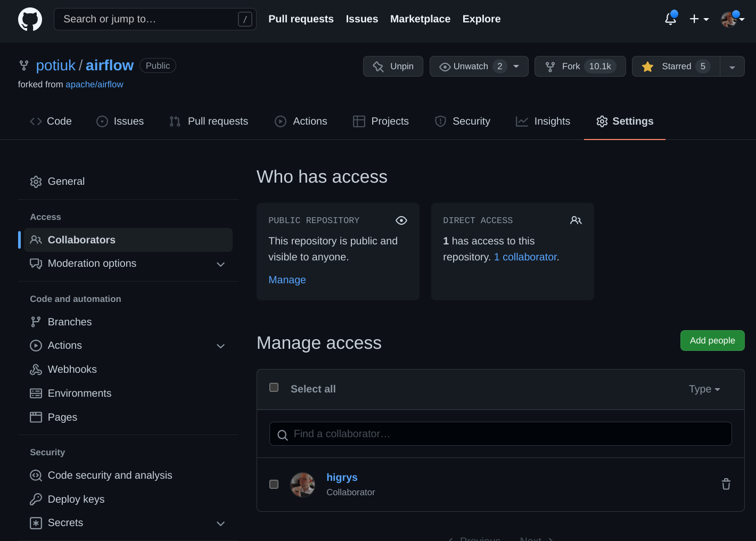Open Issues in top navigation
Image resolution: width=756 pixels, height=541 pixels.
(x=362, y=19)
